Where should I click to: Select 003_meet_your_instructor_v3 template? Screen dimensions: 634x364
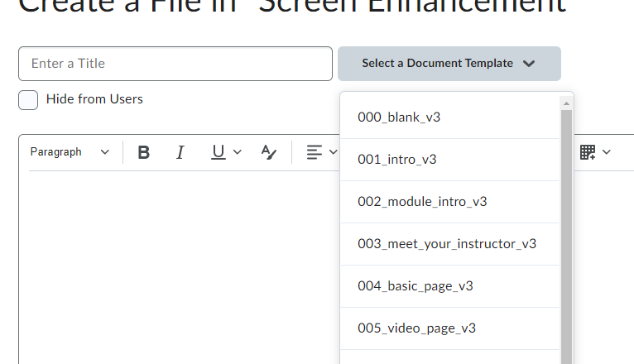[447, 244]
